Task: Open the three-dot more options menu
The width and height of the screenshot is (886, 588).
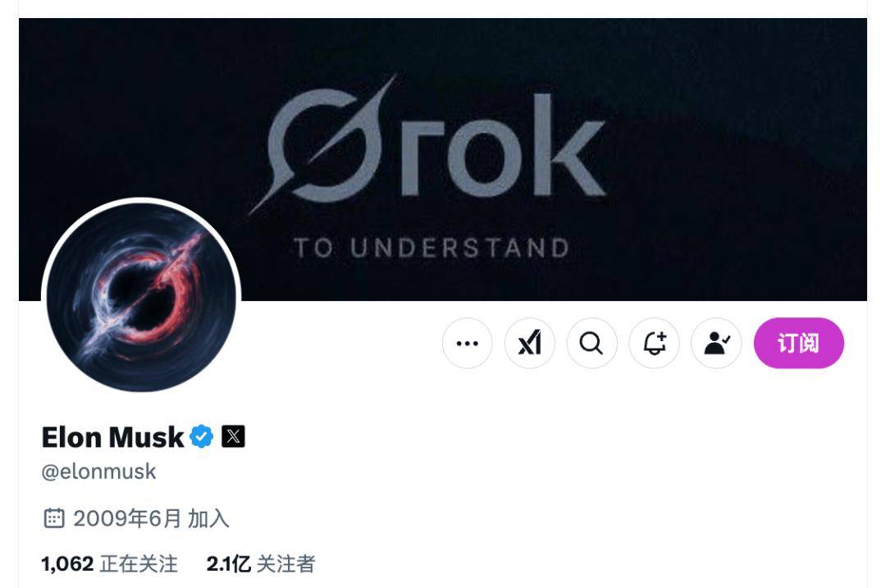Action: coord(468,343)
